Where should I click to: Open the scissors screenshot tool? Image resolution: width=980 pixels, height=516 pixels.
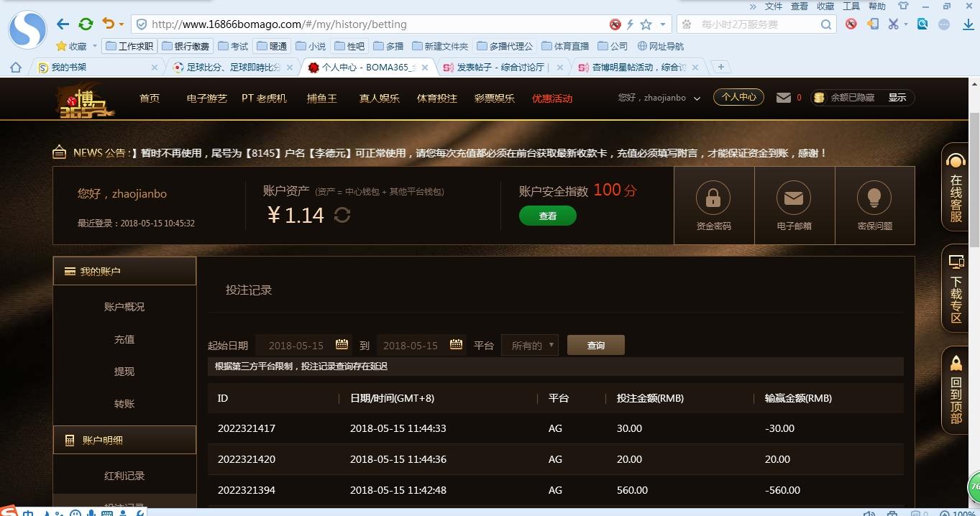[x=893, y=24]
